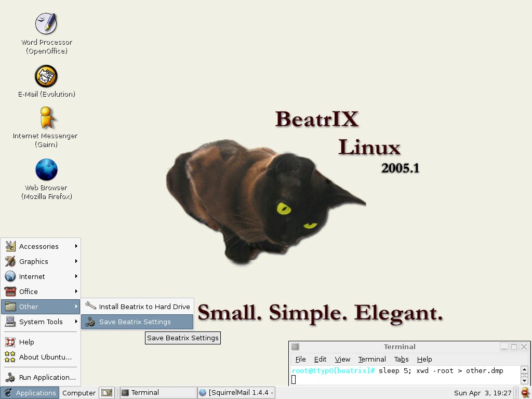
Task: Click the Graphics paint palette icon
Action: click(x=10, y=261)
